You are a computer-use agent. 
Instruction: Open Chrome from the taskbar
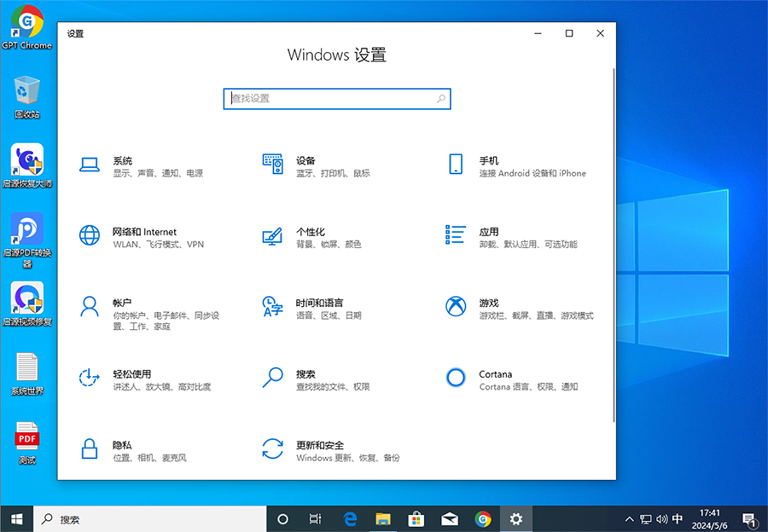483,519
